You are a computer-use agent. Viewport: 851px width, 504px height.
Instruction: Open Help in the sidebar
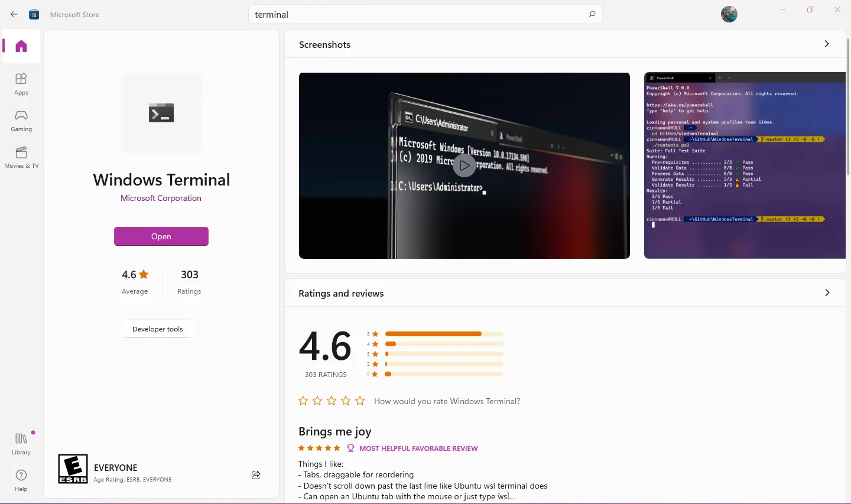click(21, 480)
